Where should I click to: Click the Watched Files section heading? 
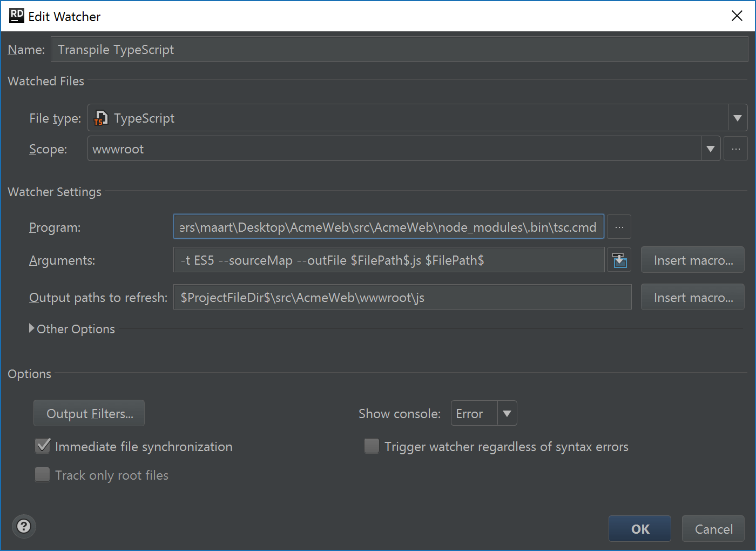point(46,81)
